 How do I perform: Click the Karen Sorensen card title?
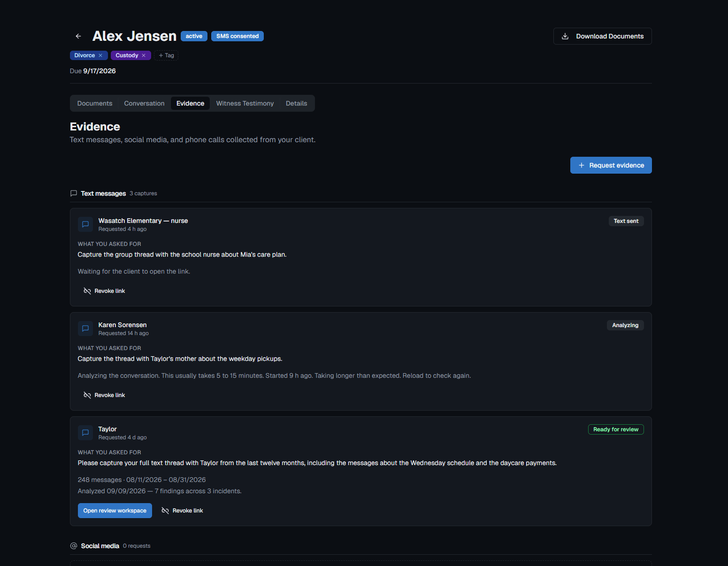(123, 325)
